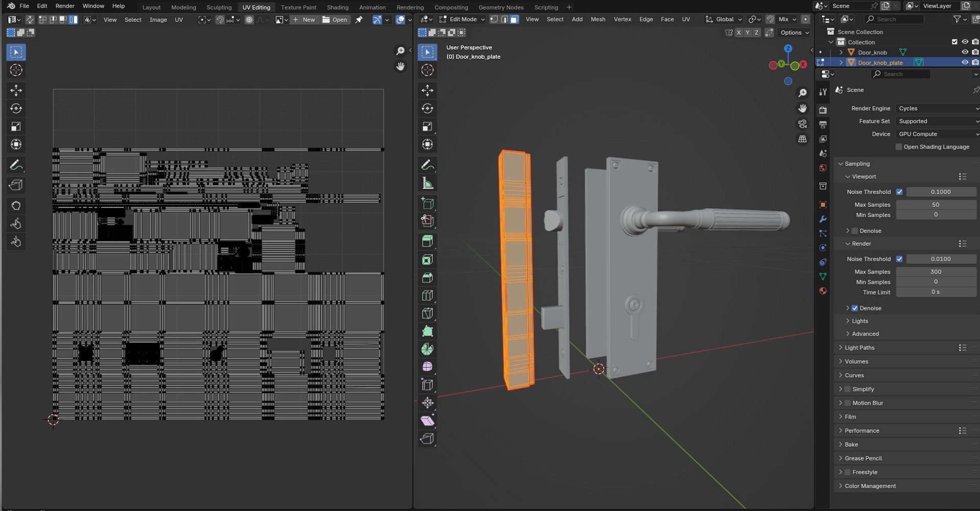Open the Image menu in UV editor
This screenshot has height=511, width=980.
click(158, 20)
